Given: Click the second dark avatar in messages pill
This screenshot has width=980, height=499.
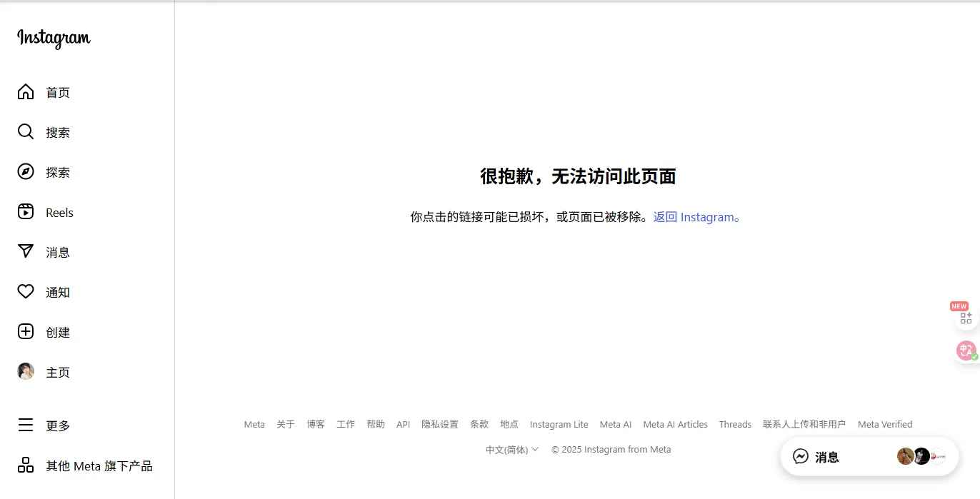Looking at the screenshot, I should [921, 456].
